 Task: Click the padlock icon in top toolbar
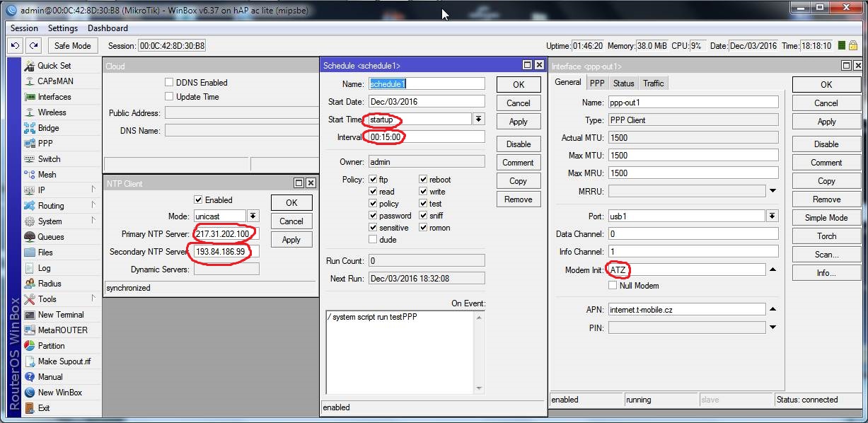click(x=853, y=45)
